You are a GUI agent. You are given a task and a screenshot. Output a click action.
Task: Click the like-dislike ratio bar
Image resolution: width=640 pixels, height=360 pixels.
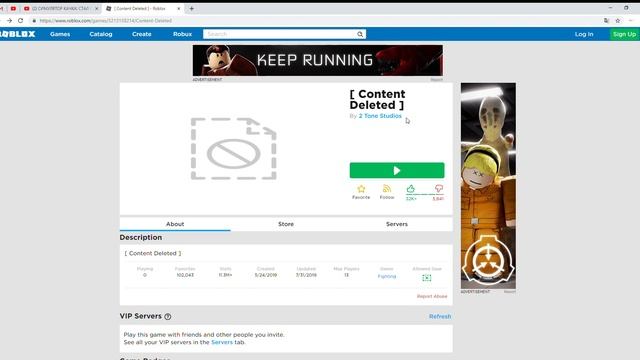424,195
